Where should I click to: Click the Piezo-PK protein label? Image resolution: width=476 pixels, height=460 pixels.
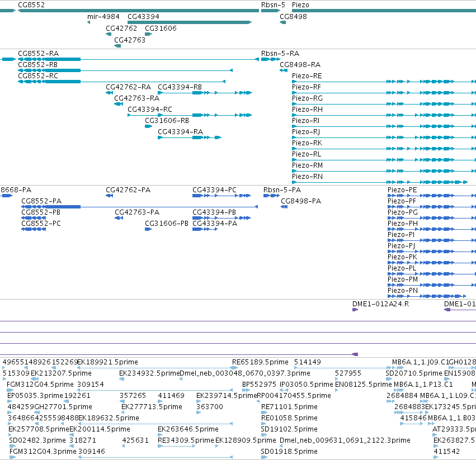403,257
